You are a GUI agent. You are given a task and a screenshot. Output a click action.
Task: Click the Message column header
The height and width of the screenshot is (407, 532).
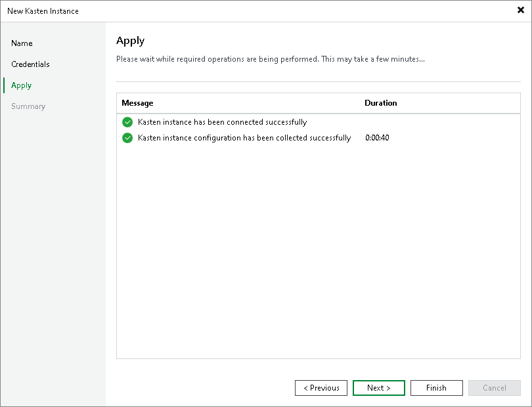[x=137, y=103]
